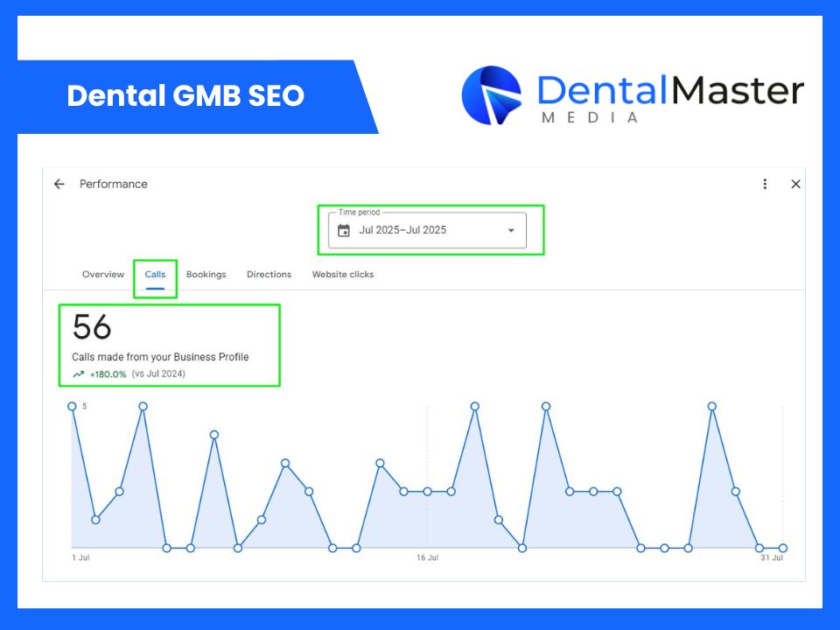Close the Performance panel with X
The image size is (840, 630).
point(796,185)
